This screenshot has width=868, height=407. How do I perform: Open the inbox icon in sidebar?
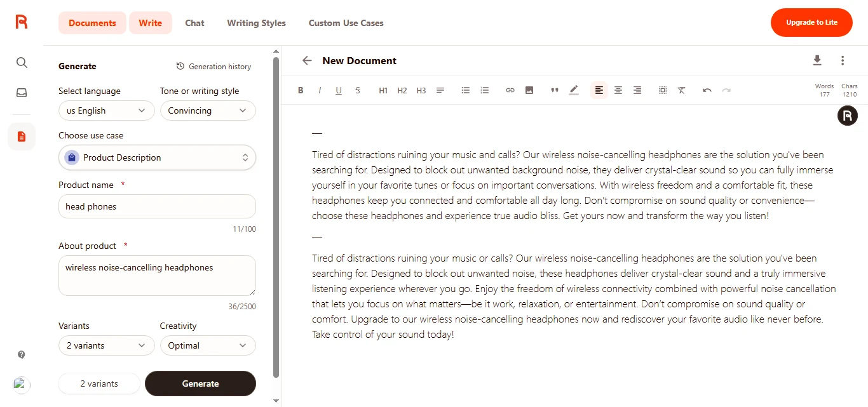22,93
